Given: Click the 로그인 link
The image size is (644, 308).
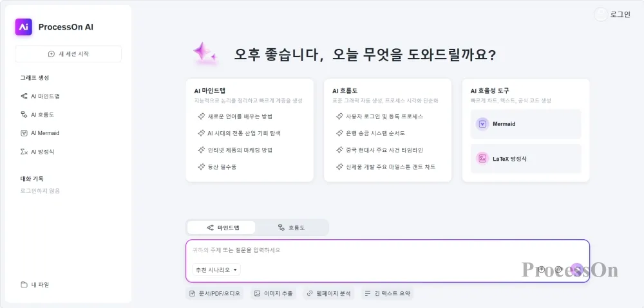Looking at the screenshot, I should tap(620, 14).
